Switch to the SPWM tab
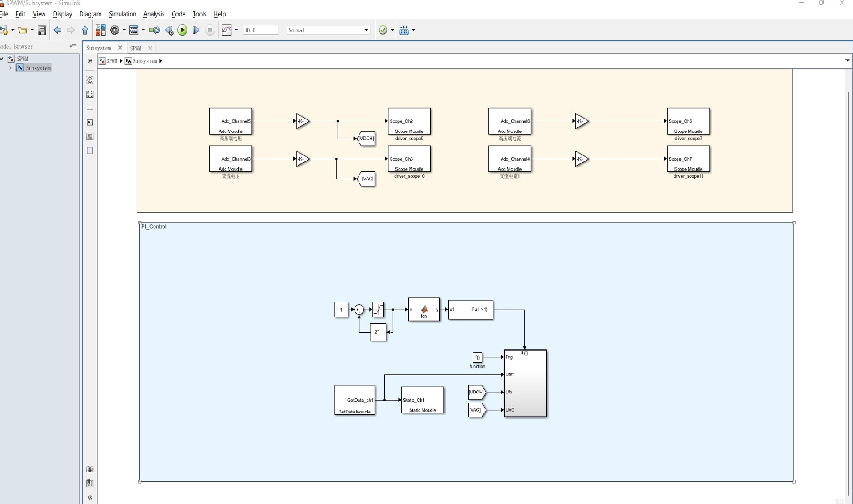The width and height of the screenshot is (853, 504). coord(136,48)
